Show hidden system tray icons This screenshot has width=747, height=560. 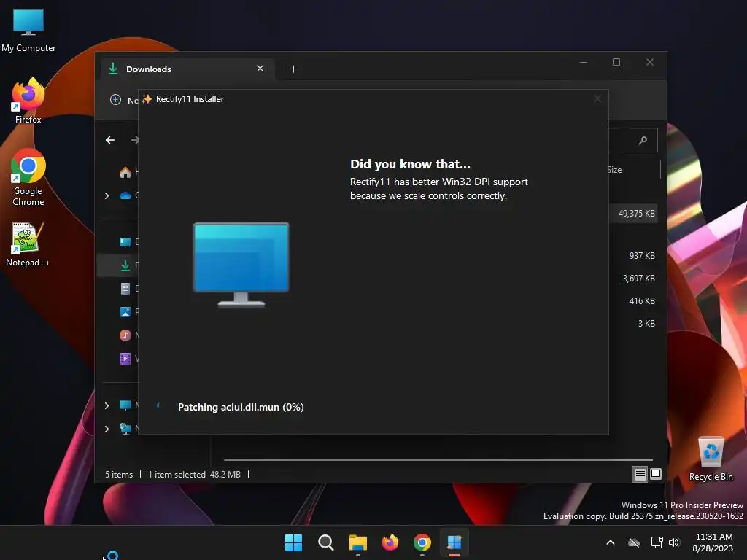tap(611, 542)
